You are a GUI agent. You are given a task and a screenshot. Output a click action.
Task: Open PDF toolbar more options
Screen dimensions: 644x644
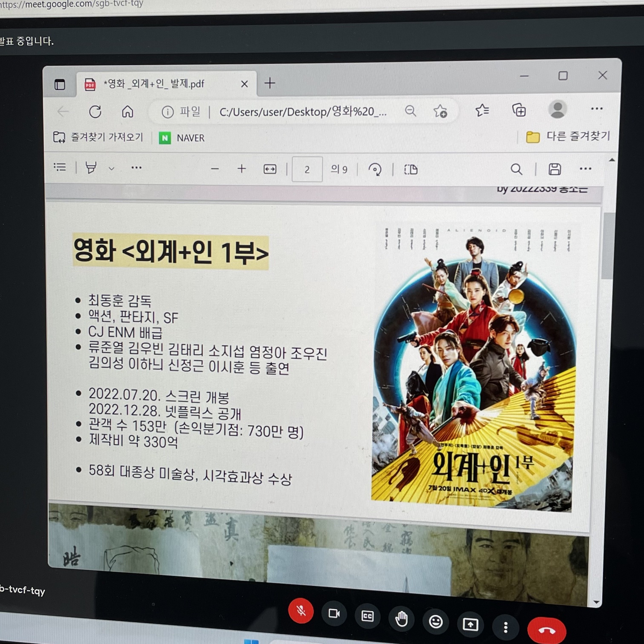point(586,169)
